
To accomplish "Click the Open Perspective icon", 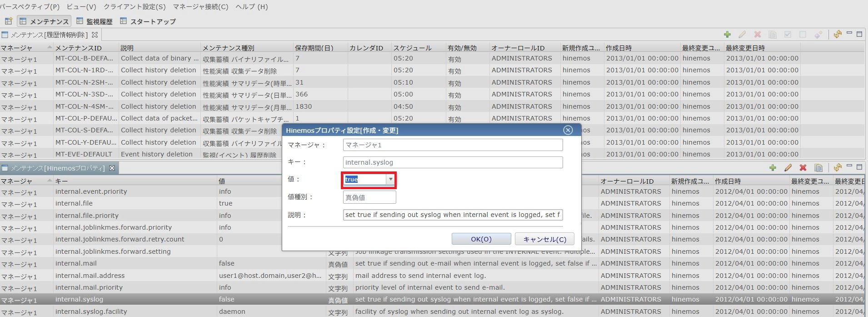I will 9,21.
